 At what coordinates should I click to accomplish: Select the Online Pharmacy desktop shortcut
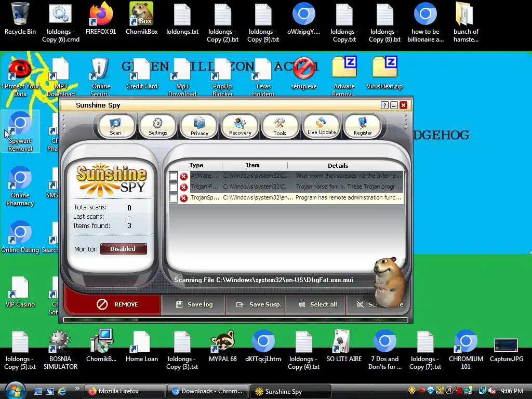pos(20,186)
